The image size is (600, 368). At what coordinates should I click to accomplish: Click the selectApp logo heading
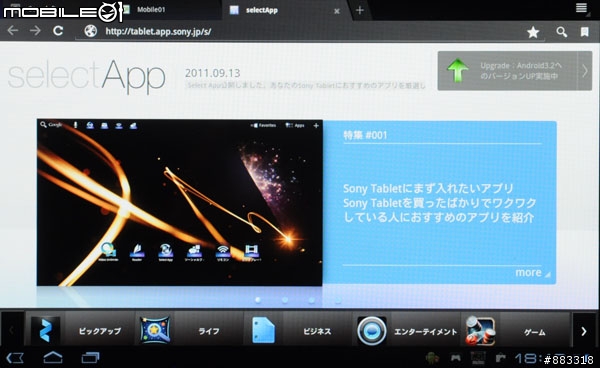click(86, 76)
